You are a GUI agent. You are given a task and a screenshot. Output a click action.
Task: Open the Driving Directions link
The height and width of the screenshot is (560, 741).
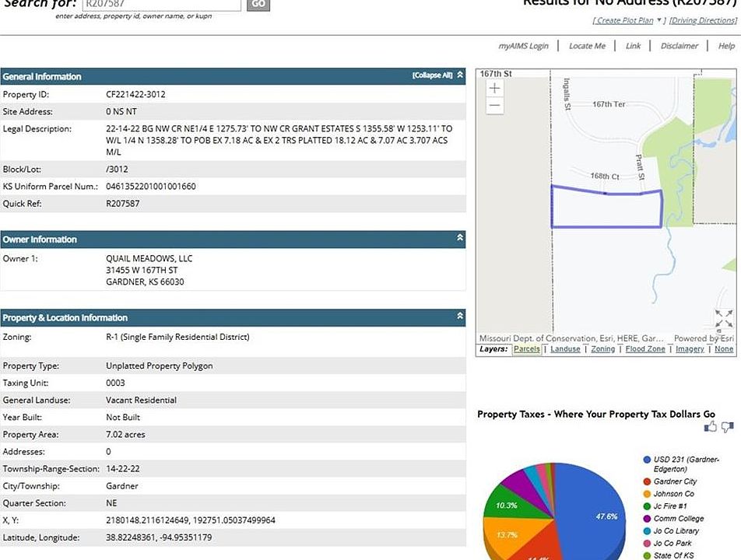(x=703, y=20)
